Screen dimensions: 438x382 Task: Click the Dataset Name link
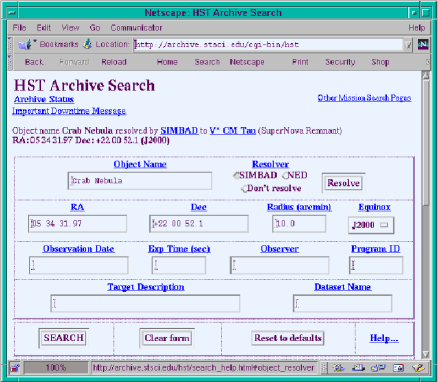[x=343, y=287]
